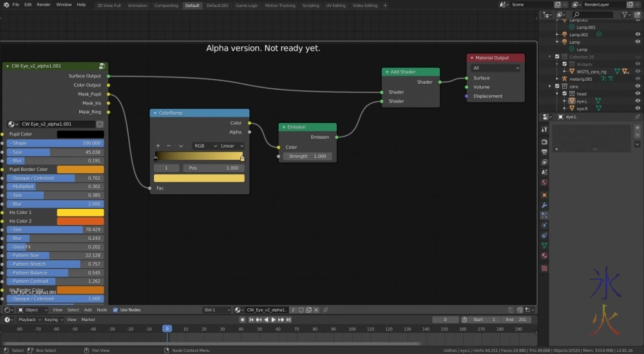Open the Slot 1 material slot dropdown
The width and height of the screenshot is (644, 354).
click(x=217, y=310)
